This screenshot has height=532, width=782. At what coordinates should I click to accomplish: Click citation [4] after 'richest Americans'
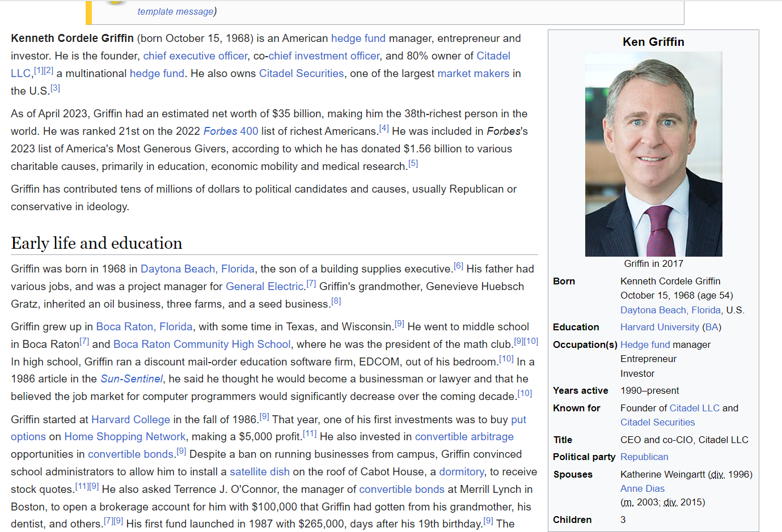pos(384,128)
